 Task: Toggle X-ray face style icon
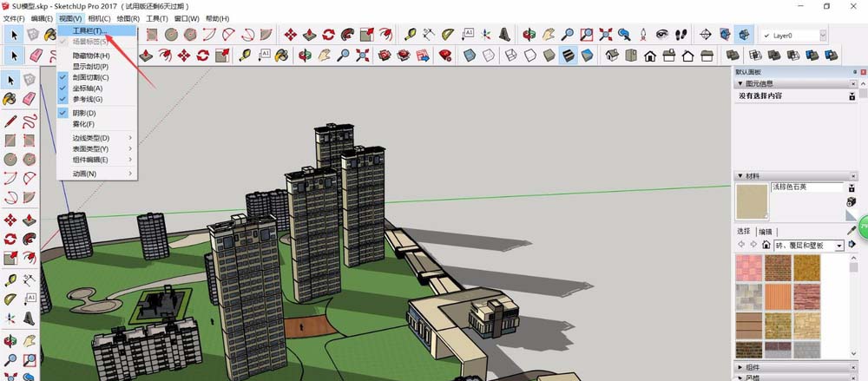tap(470, 56)
